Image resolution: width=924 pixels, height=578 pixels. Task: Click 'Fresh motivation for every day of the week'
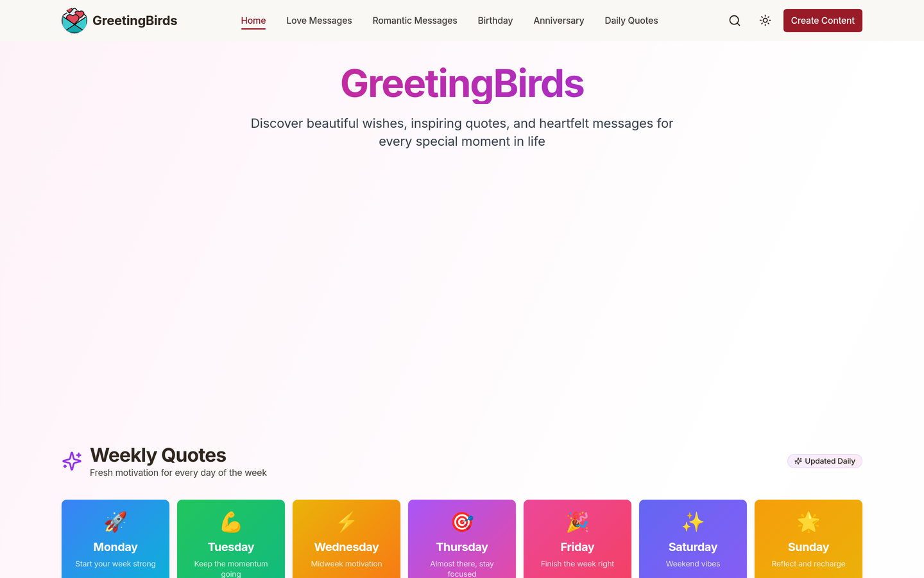(x=178, y=473)
